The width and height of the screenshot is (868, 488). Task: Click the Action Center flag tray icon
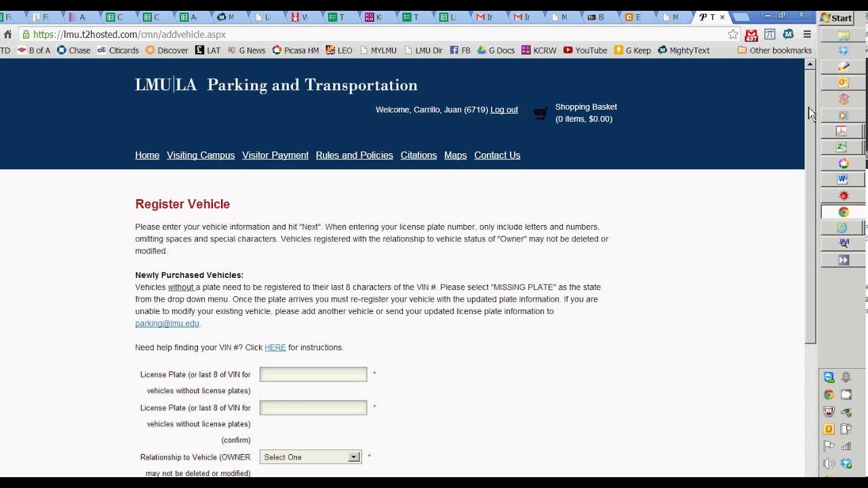pos(829,446)
